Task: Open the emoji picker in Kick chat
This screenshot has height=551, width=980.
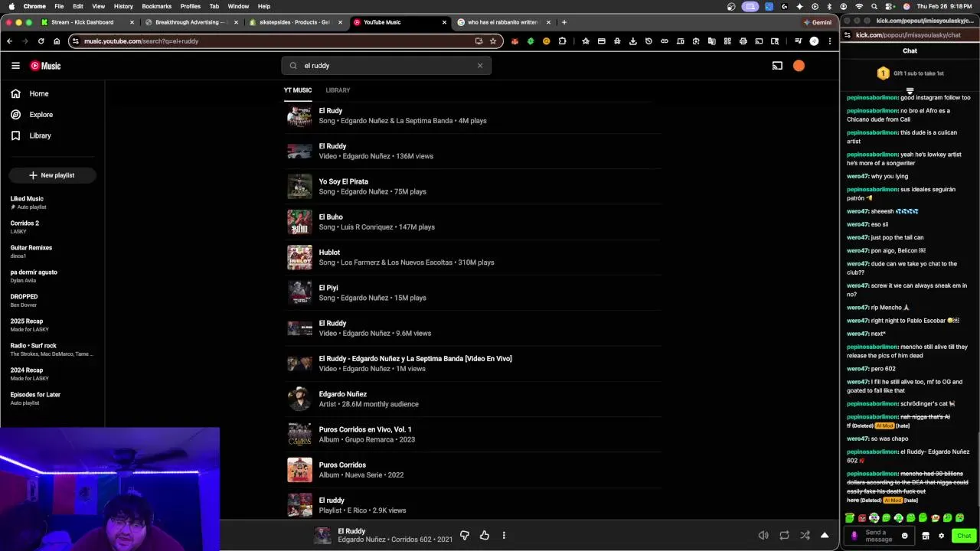Action: pos(904,536)
